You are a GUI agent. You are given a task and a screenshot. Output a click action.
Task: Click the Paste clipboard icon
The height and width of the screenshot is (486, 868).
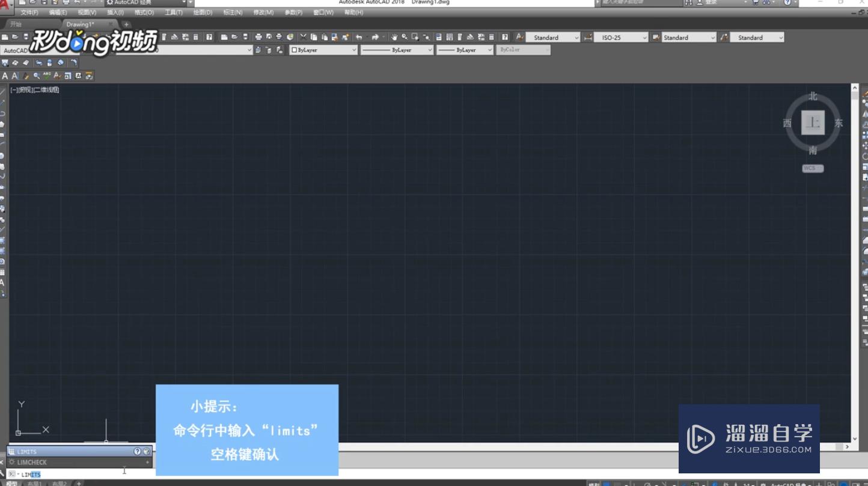(324, 37)
